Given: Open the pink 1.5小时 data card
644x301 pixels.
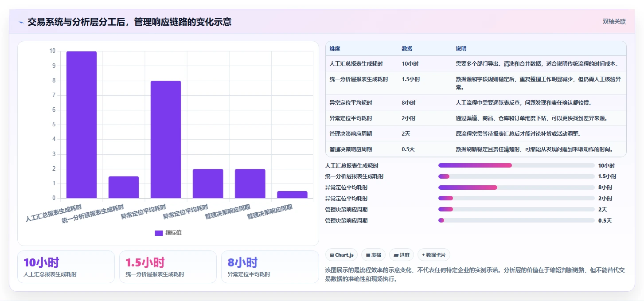Looking at the screenshot, I should pos(168,267).
